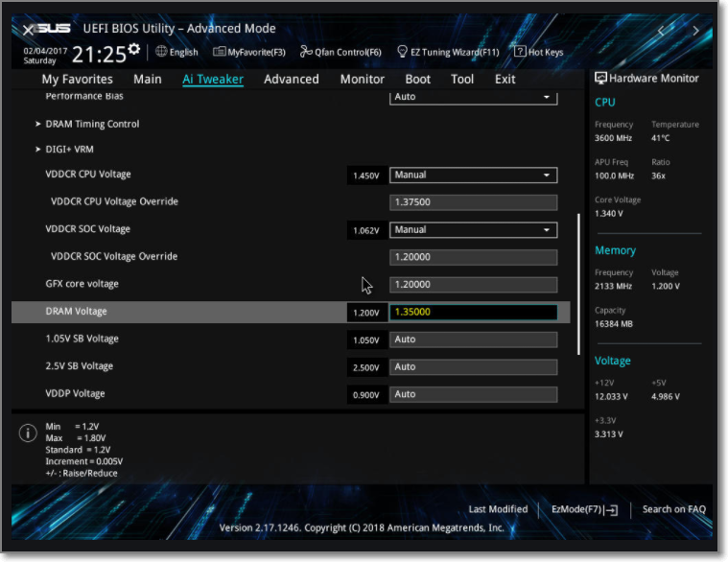Click the Hot Keys question mark icon
This screenshot has height=562, width=728.
pyautogui.click(x=520, y=52)
